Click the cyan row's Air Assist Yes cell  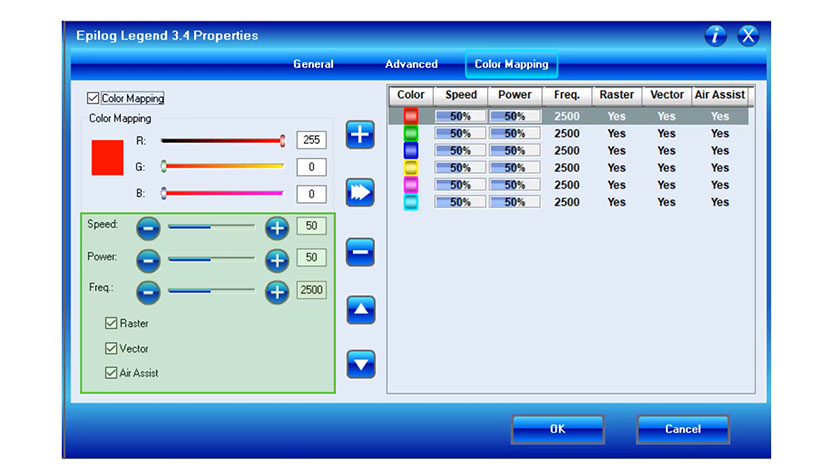[720, 202]
